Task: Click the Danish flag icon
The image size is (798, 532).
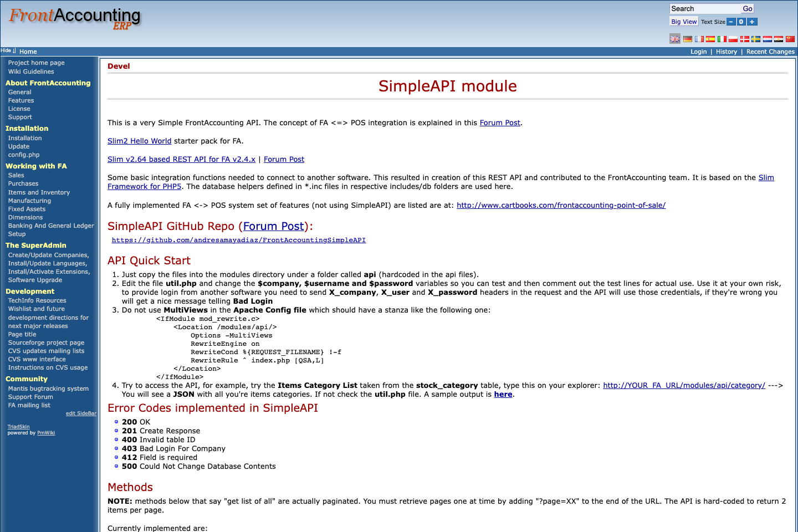Action: [x=744, y=39]
